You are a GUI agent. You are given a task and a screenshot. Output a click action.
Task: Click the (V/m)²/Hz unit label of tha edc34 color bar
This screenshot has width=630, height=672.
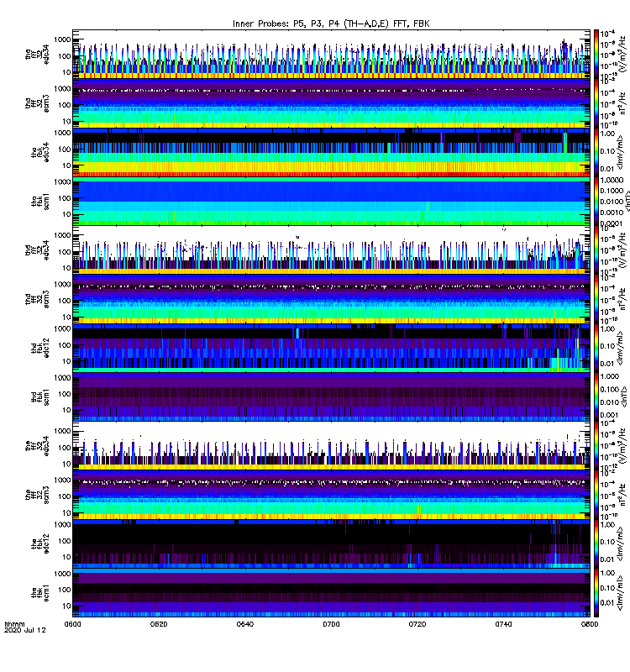click(x=623, y=54)
